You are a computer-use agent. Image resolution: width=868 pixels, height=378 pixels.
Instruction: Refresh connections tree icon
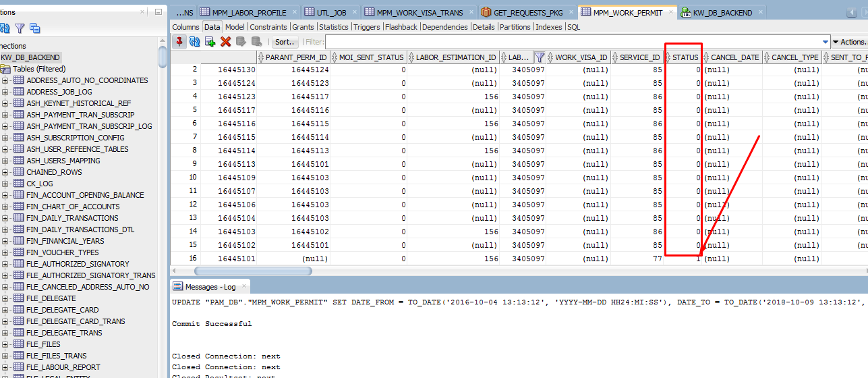point(5,28)
